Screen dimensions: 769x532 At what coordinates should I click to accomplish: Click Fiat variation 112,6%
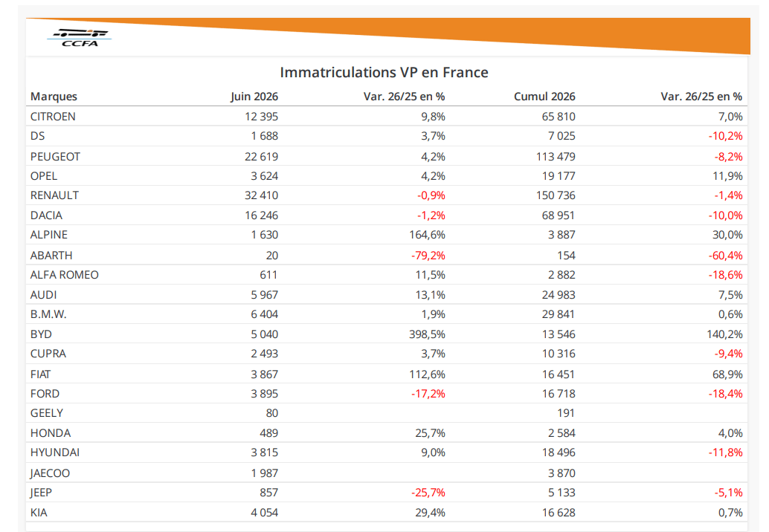pos(427,374)
